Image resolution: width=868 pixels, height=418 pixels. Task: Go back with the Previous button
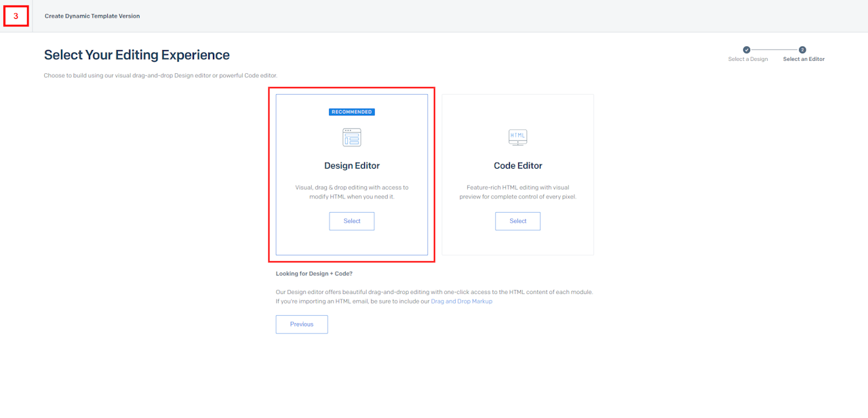click(302, 325)
